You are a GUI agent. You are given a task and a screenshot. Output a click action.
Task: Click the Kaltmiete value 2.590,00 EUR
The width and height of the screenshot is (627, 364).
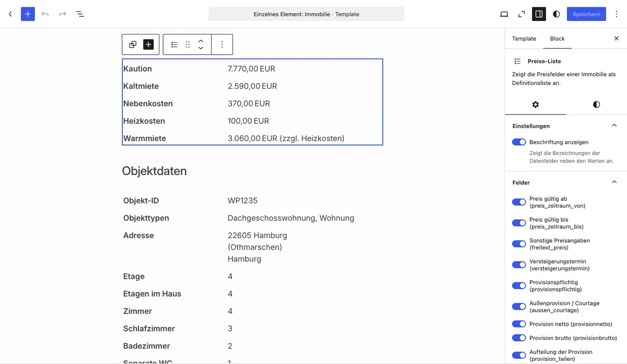252,86
